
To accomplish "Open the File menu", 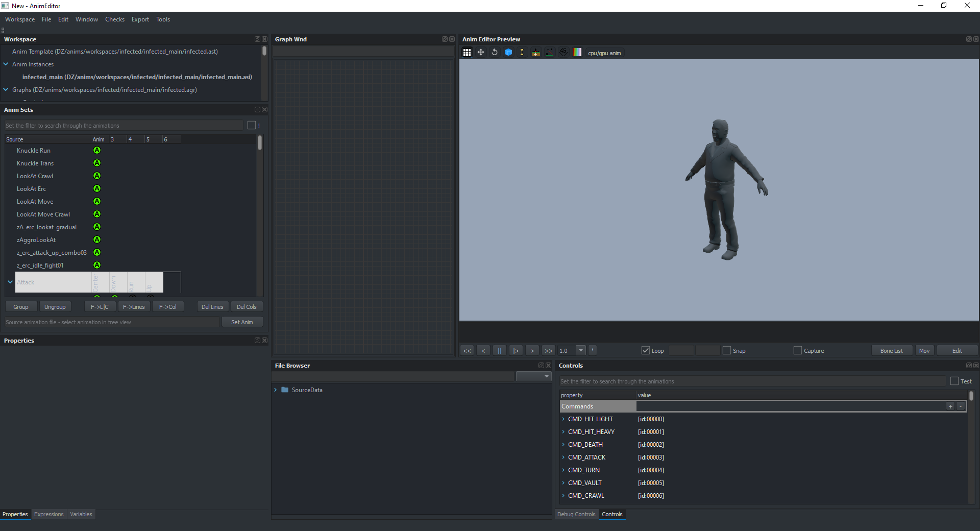I will click(x=46, y=19).
